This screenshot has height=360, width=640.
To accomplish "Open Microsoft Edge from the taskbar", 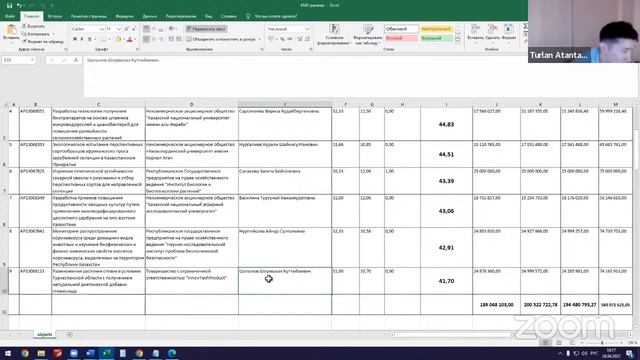I will 172,353.
